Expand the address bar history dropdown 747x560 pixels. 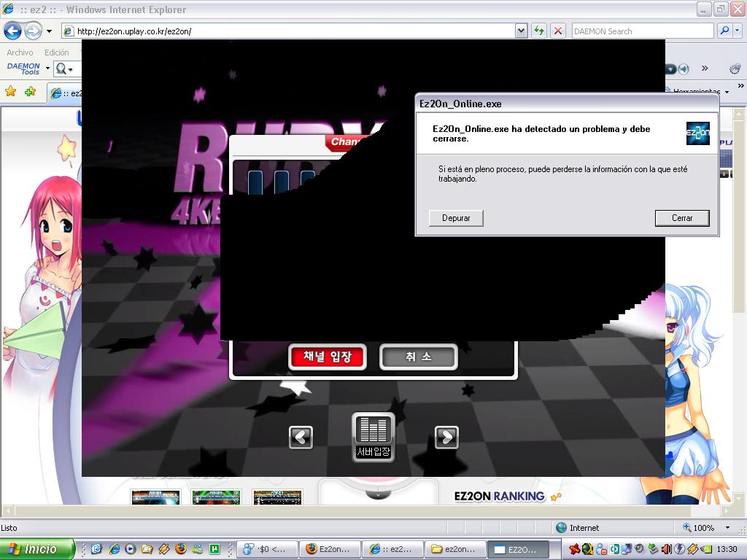tap(521, 31)
